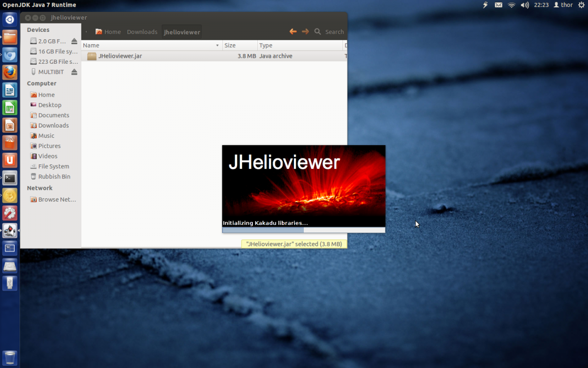The image size is (588, 368).
Task: Select the JHelioviewer.jar file
Action: click(x=120, y=56)
